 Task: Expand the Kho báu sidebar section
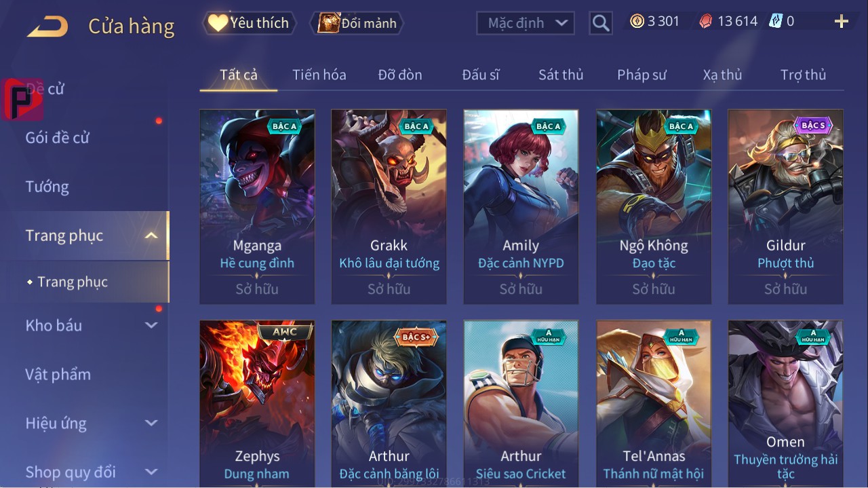coord(151,325)
